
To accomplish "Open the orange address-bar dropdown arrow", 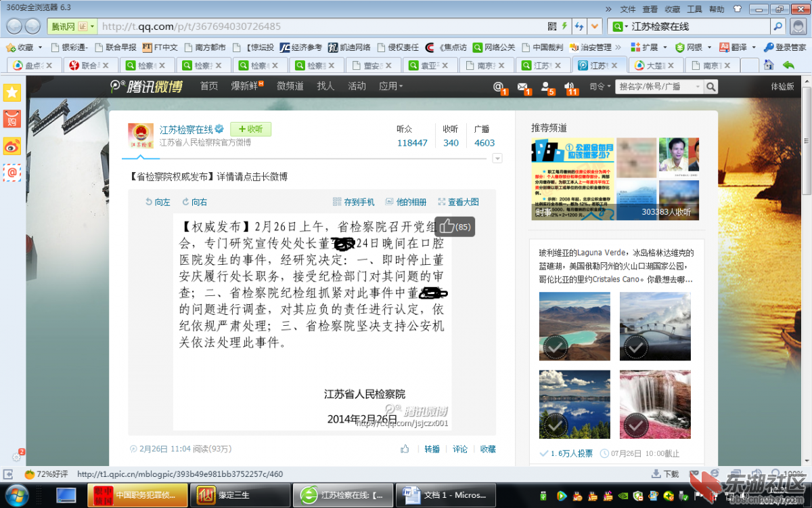I will click(x=595, y=26).
